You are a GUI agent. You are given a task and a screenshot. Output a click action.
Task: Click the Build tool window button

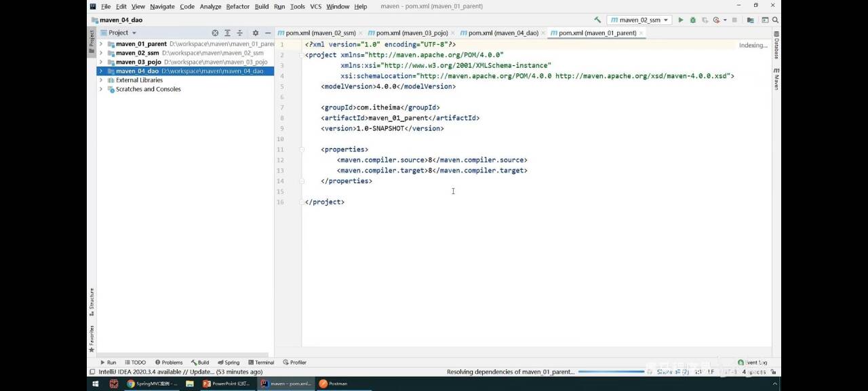click(x=200, y=362)
